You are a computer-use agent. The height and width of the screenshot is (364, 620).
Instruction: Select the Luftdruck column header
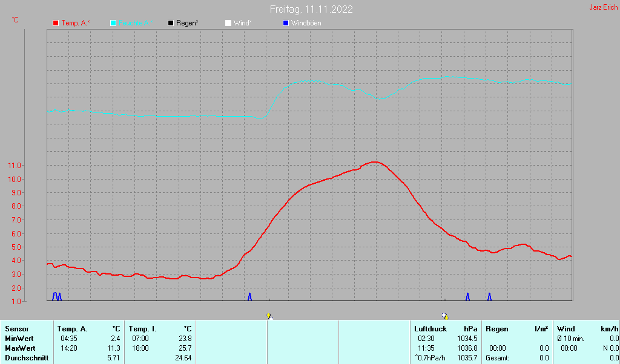point(430,329)
